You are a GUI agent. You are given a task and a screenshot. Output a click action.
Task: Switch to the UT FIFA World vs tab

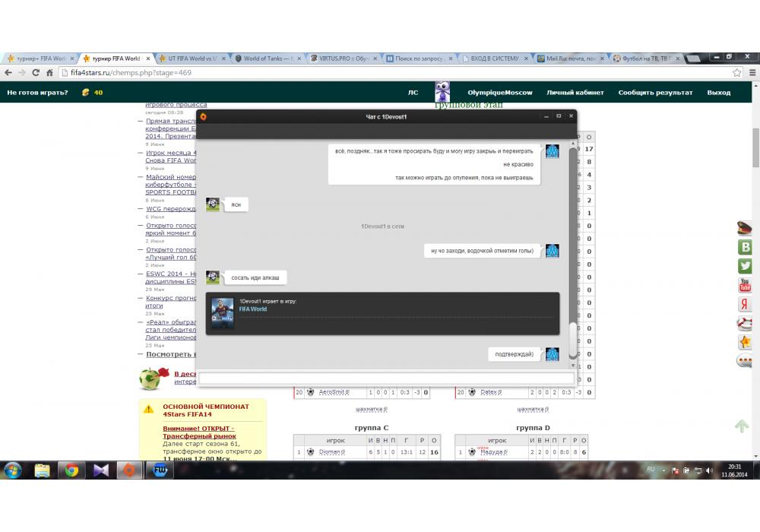[x=192, y=59]
